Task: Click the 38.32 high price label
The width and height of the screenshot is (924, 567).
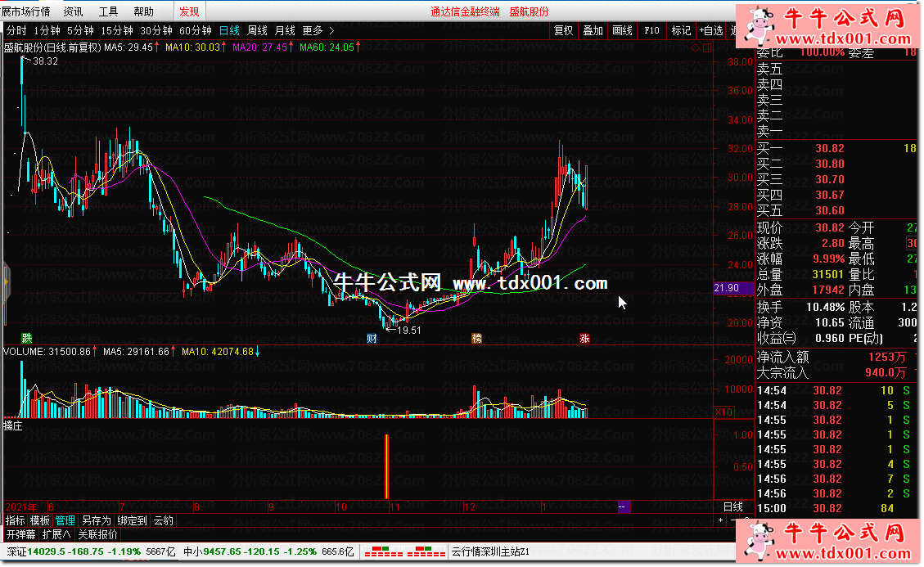Action: coord(45,61)
